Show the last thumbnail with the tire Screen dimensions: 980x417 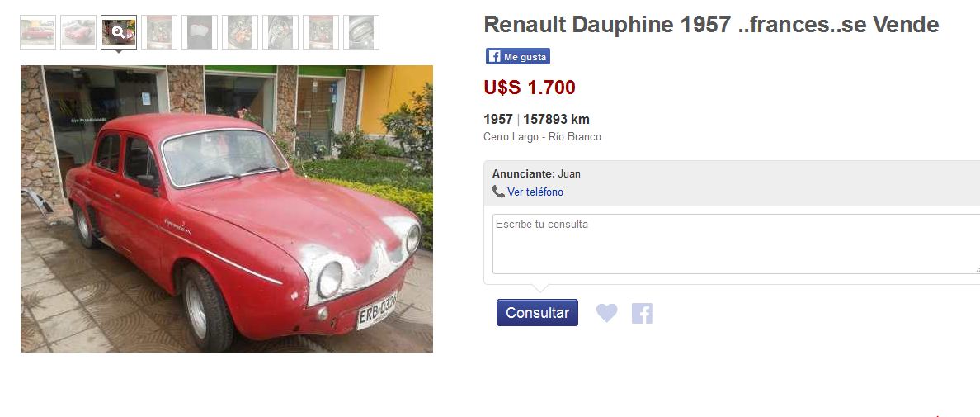coord(361,32)
